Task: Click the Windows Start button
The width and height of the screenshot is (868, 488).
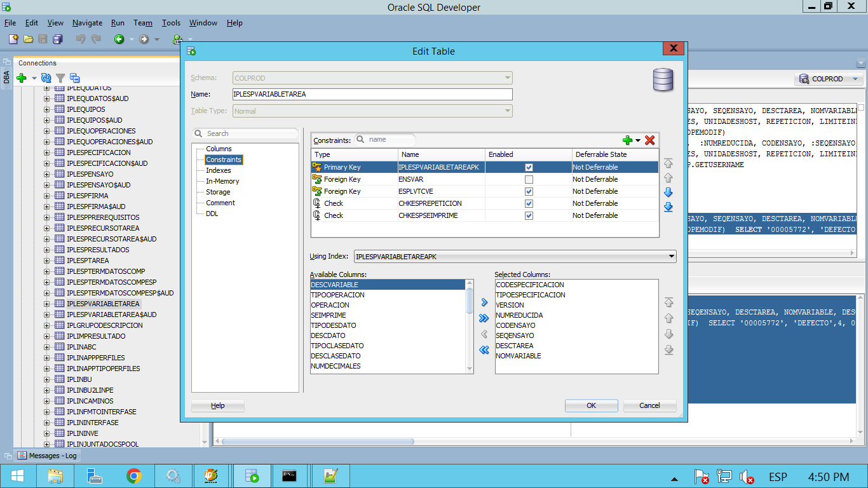Action: pyautogui.click(x=17, y=476)
